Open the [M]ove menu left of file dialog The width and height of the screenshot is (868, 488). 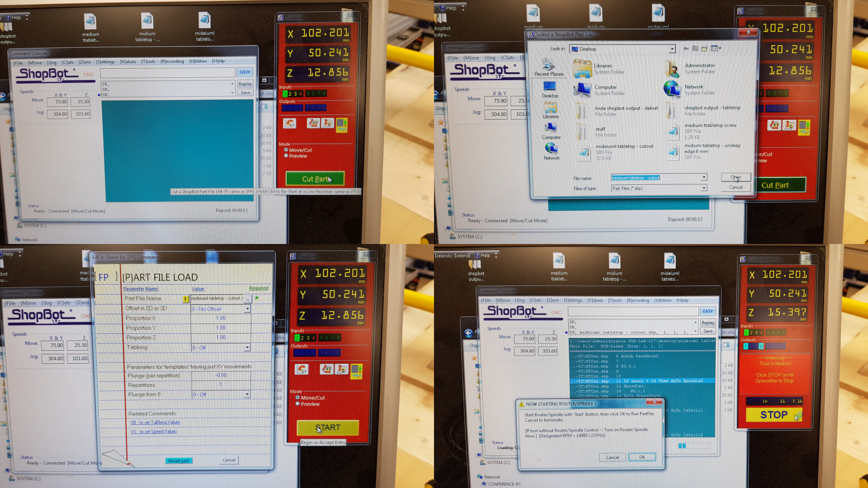471,58
